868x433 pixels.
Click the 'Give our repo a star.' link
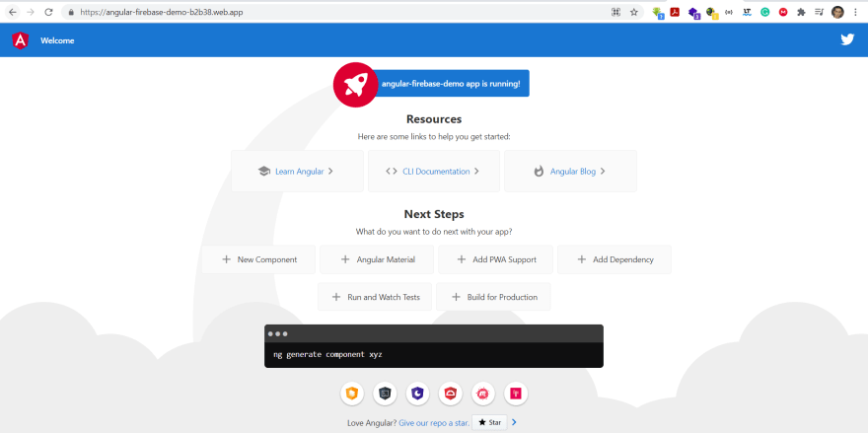click(434, 423)
